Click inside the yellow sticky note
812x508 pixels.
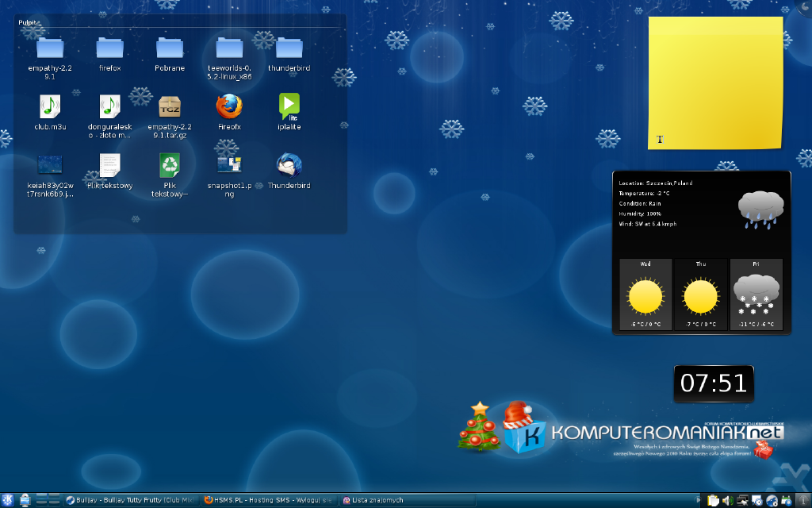click(715, 83)
